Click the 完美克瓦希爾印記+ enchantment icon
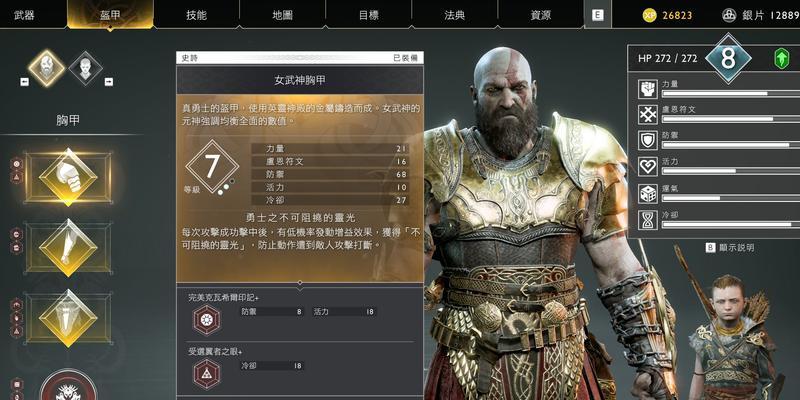Screen dimensions: 800x400 (207, 320)
